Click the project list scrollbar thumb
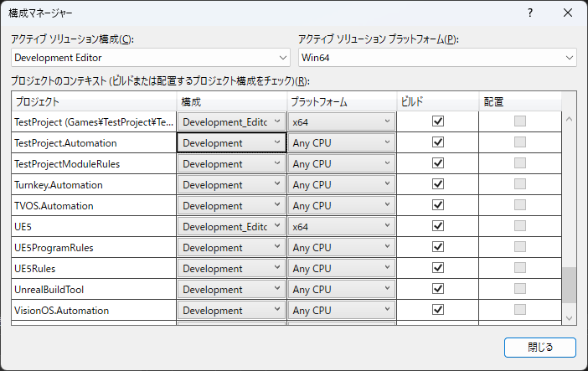This screenshot has height=371, width=588. pos(569,285)
